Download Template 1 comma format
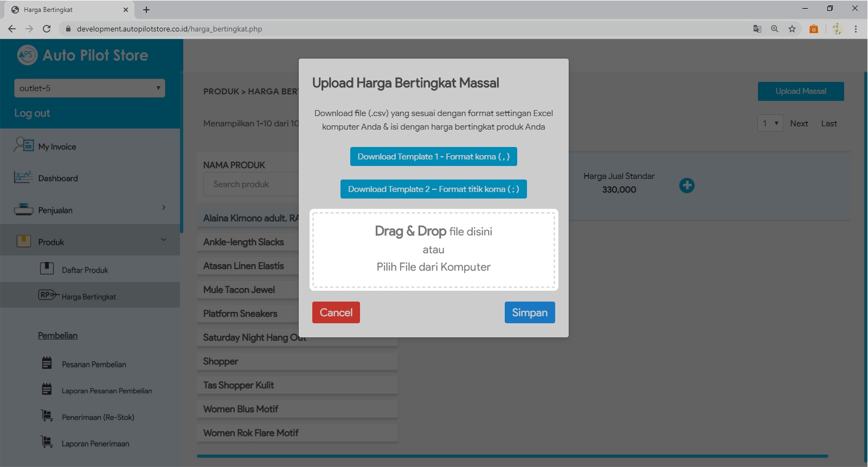This screenshot has width=868, height=467. click(433, 157)
